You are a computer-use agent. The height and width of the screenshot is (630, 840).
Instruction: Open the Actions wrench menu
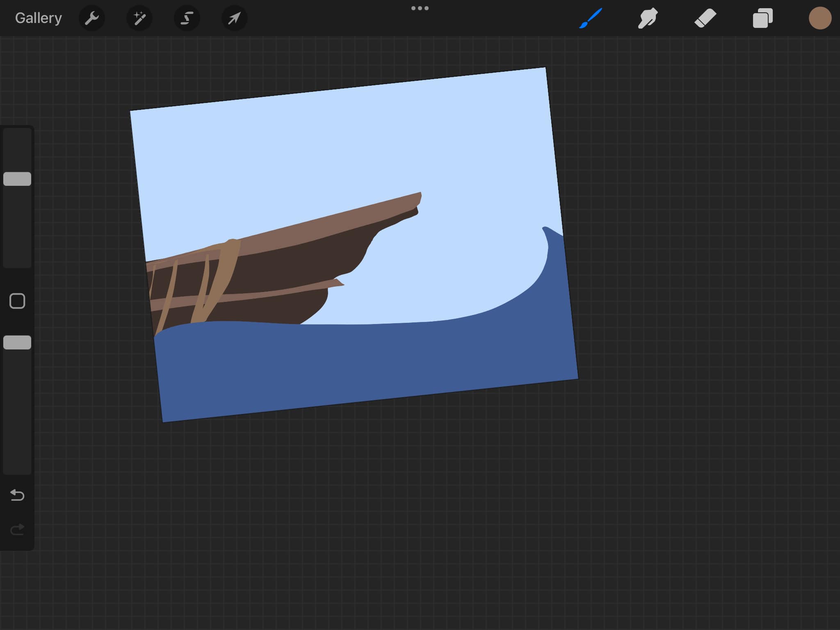[x=92, y=18]
